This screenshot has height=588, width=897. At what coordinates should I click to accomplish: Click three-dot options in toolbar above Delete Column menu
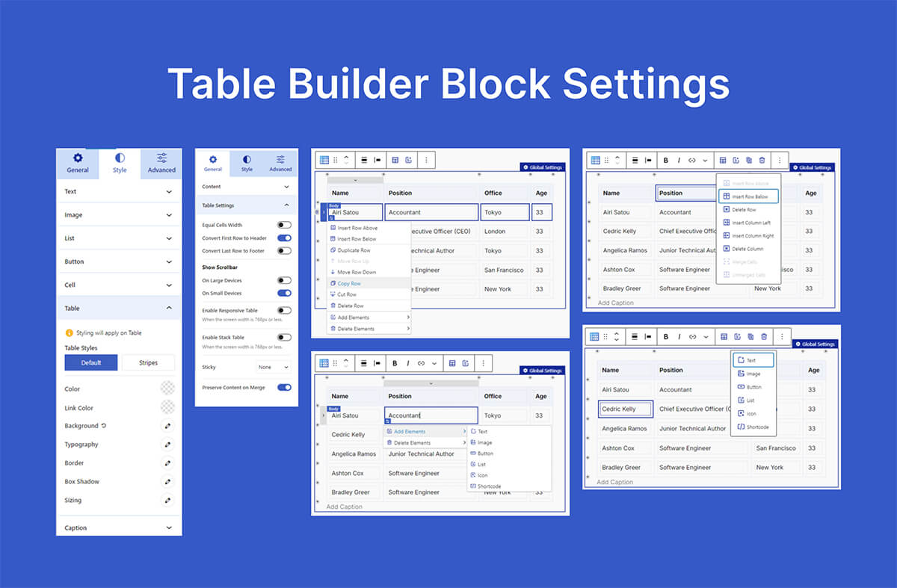780,160
